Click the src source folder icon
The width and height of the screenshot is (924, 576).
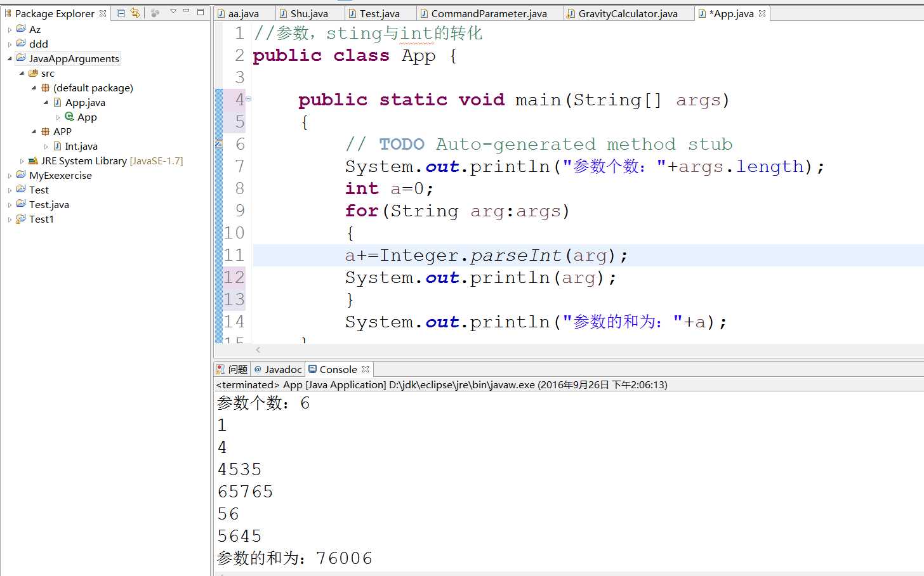pyautogui.click(x=33, y=74)
